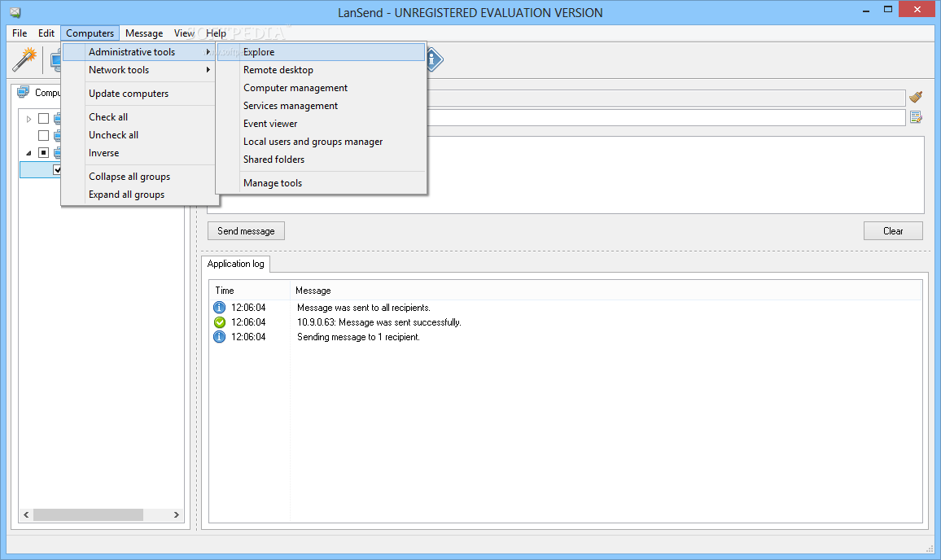The height and width of the screenshot is (560, 941).
Task: Click the right arrow of tree horizontal scrollbar
Action: [x=177, y=515]
